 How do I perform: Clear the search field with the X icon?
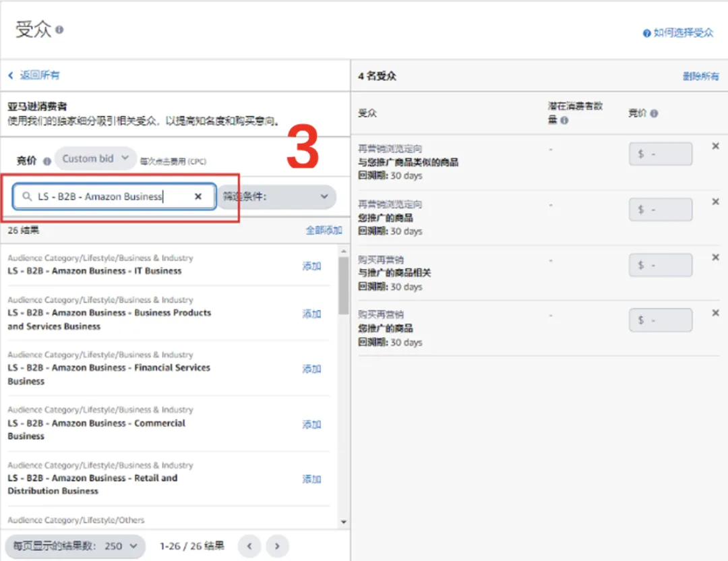click(198, 196)
